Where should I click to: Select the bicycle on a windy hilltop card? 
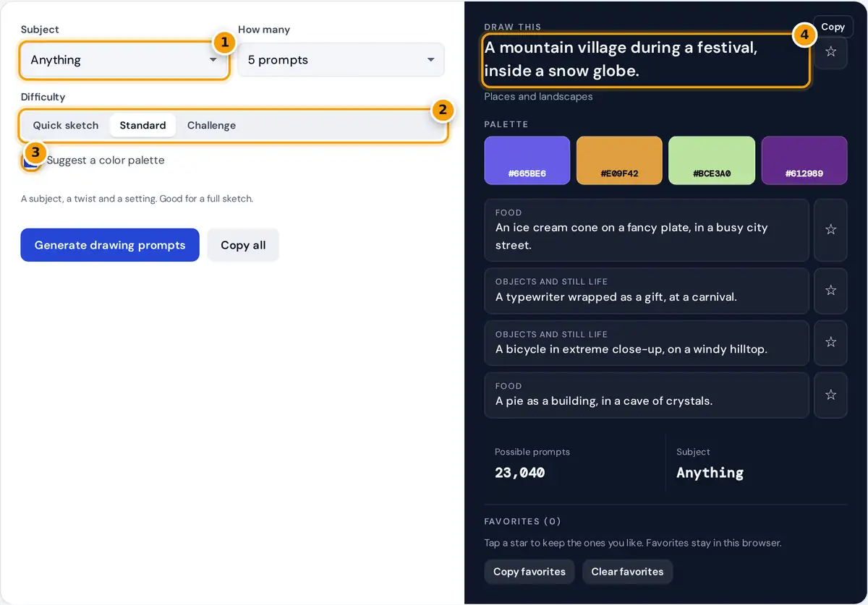[647, 343]
